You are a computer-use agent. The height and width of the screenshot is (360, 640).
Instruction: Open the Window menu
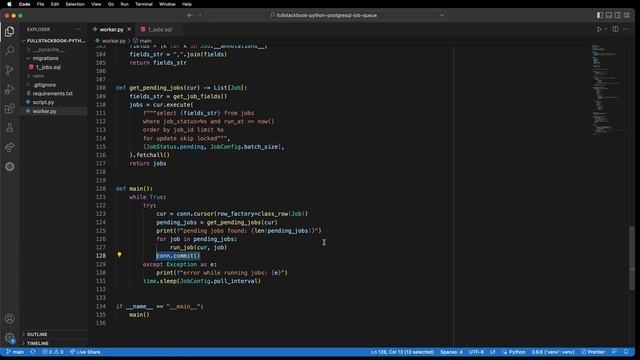click(x=167, y=4)
